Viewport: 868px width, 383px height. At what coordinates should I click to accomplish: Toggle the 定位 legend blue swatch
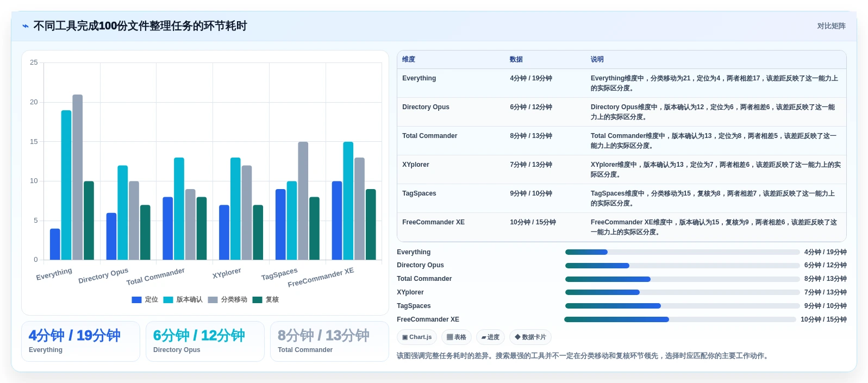136,300
